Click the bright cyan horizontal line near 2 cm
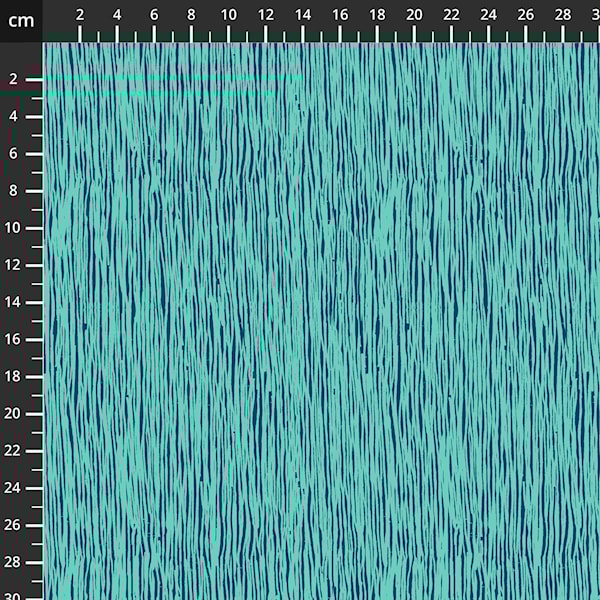This screenshot has height=600, width=600. (x=170, y=78)
